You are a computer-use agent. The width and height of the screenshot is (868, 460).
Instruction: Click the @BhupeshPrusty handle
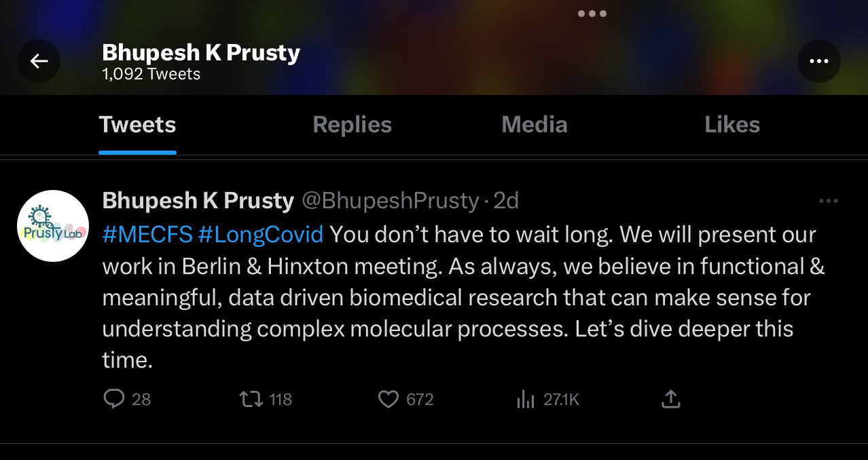(x=390, y=201)
